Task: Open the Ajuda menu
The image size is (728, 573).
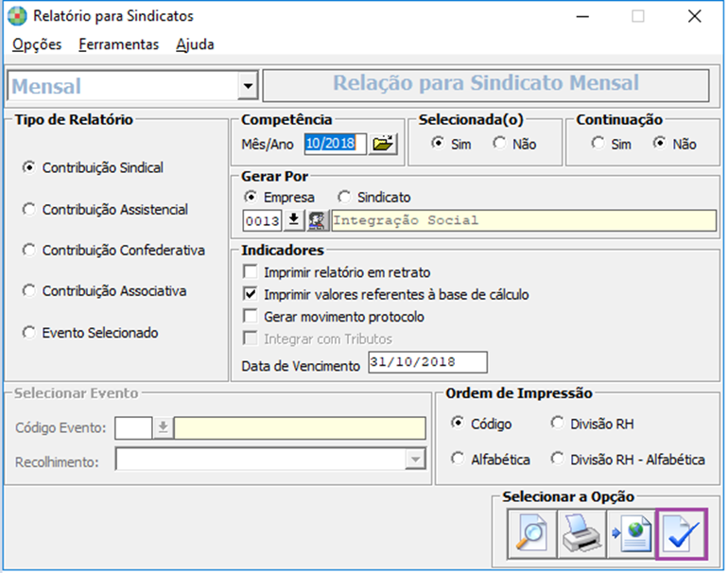Action: pos(195,44)
